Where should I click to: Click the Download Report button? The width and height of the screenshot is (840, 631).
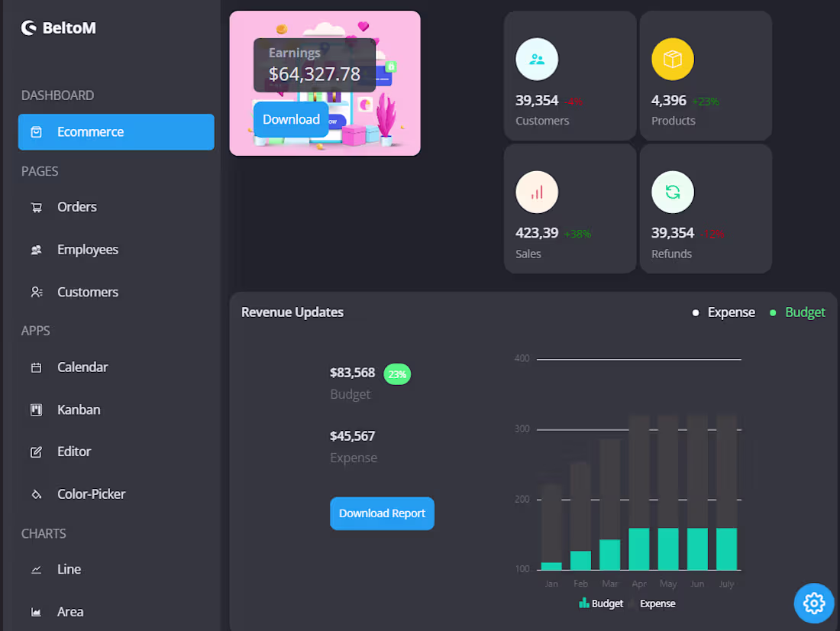pyautogui.click(x=382, y=513)
